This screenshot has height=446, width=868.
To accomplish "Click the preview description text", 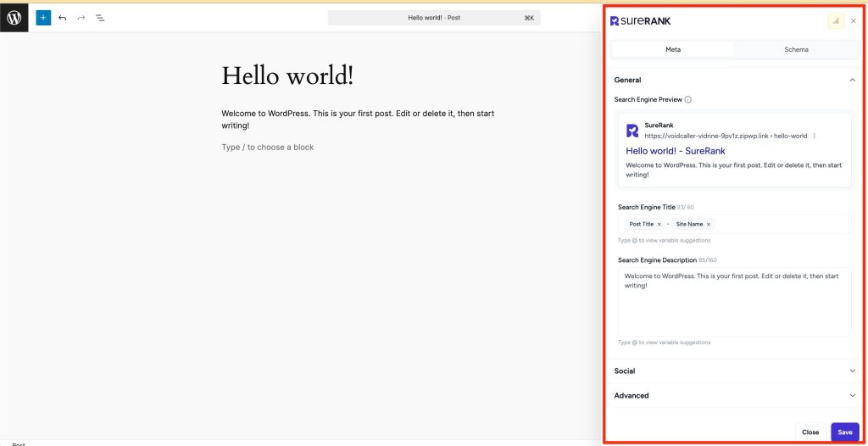I will (x=733, y=170).
